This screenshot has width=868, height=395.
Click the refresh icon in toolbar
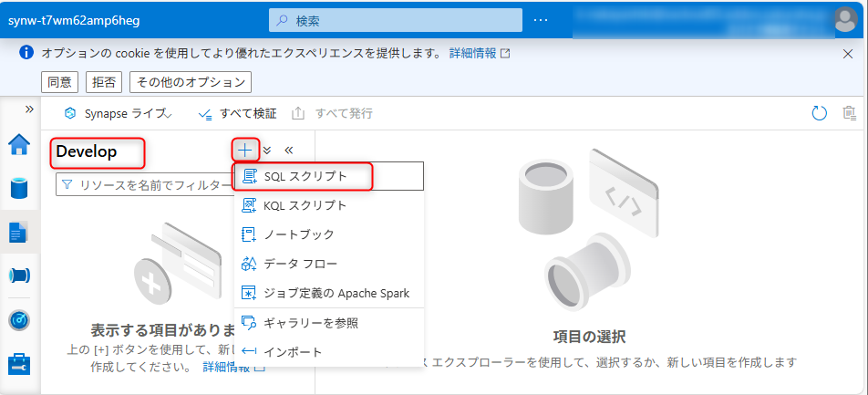tap(819, 113)
